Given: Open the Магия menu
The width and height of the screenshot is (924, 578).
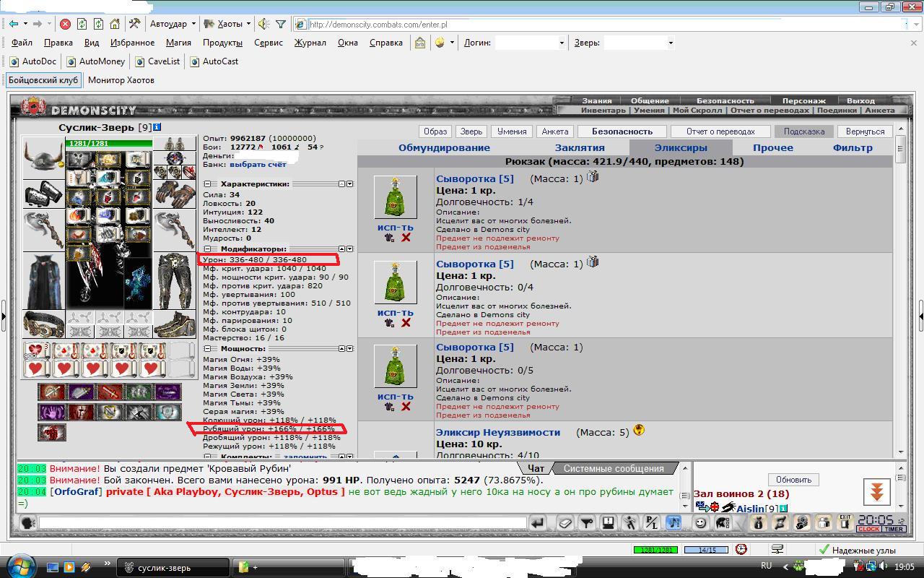Looking at the screenshot, I should point(178,43).
